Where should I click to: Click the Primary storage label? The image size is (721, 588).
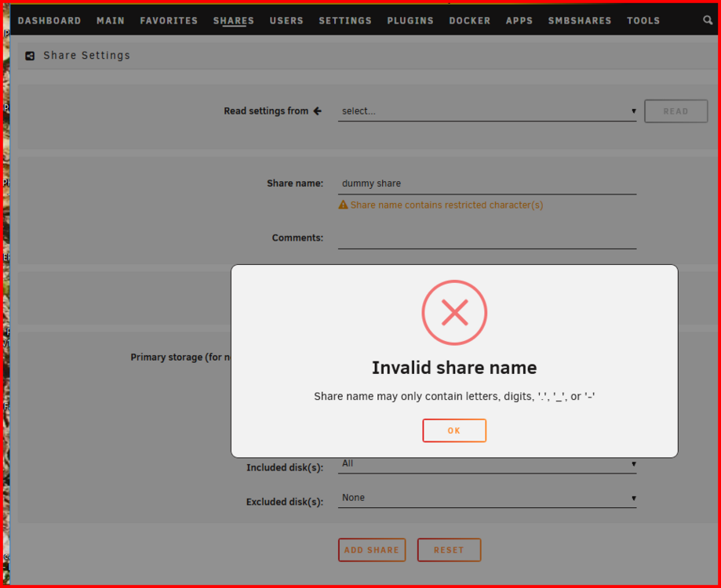pos(180,357)
